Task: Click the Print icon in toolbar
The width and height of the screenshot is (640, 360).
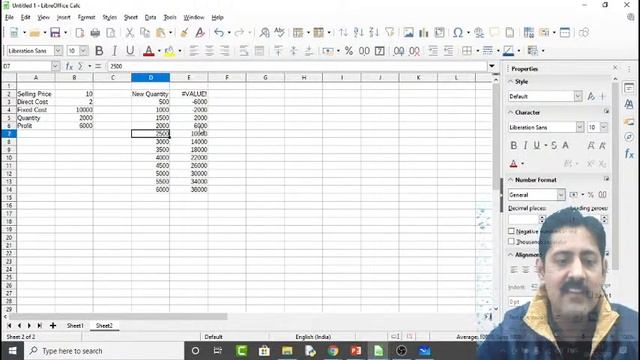Action: [x=95, y=33]
